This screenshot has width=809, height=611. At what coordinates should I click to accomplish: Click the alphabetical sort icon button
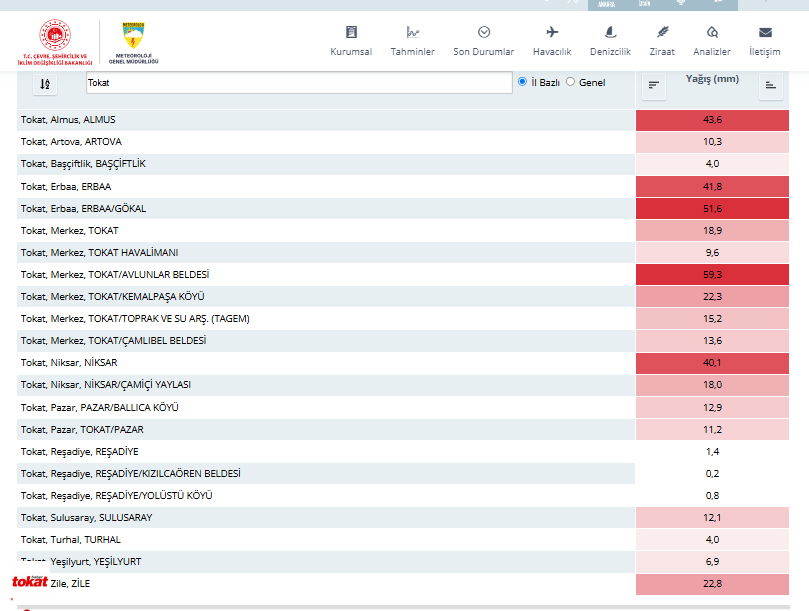45,84
